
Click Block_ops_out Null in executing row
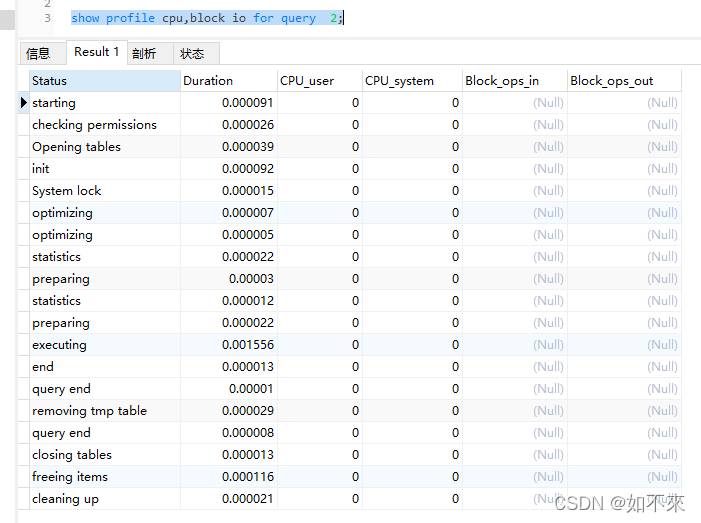pos(662,345)
